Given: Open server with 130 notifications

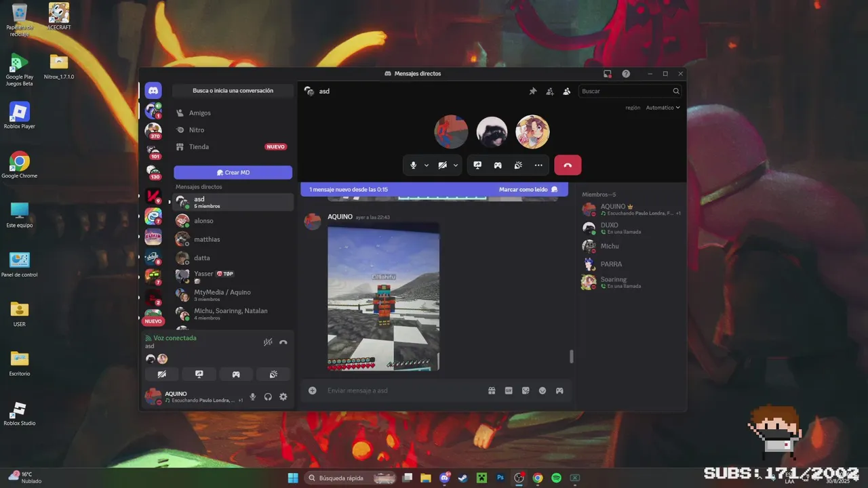Looking at the screenshot, I should [x=153, y=173].
